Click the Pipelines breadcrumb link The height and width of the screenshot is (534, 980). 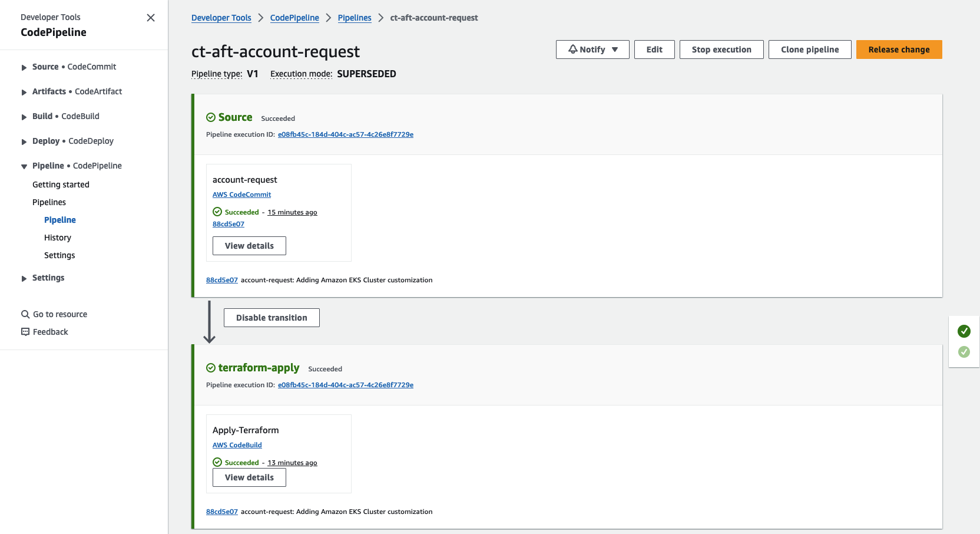pyautogui.click(x=355, y=18)
